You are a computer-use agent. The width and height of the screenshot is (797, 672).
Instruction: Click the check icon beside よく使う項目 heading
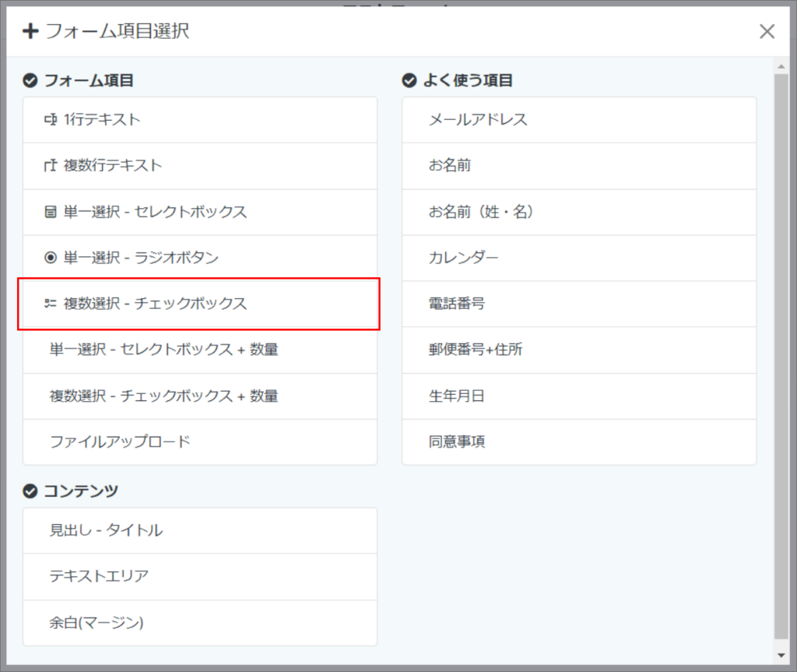(x=409, y=80)
